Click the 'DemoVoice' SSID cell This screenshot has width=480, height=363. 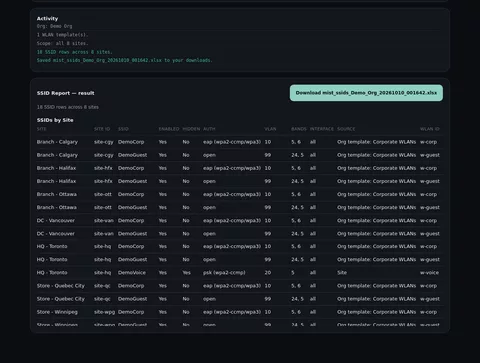click(x=132, y=273)
